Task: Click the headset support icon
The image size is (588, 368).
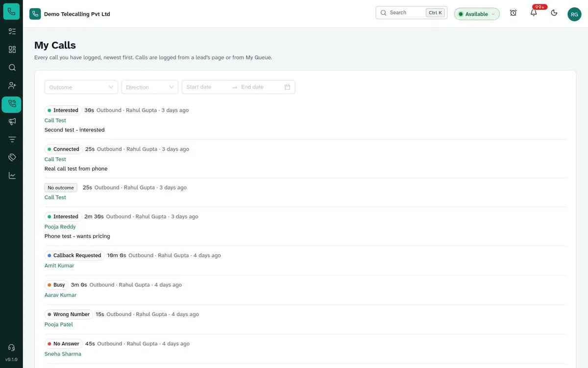Action: pyautogui.click(x=11, y=347)
